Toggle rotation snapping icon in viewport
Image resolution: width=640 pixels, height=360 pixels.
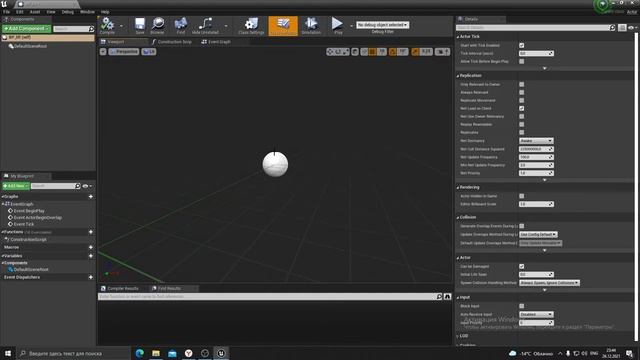[x=392, y=51]
